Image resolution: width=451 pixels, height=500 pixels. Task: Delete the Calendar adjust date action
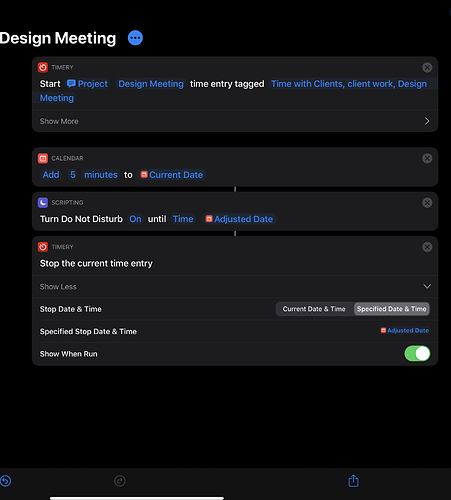click(x=427, y=158)
